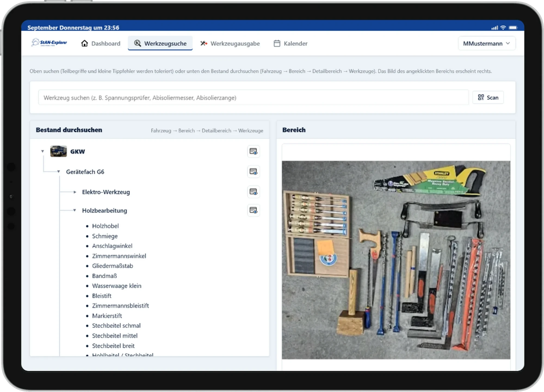
Task: Select the Anschlagwinkel tool entry
Action: coord(112,246)
